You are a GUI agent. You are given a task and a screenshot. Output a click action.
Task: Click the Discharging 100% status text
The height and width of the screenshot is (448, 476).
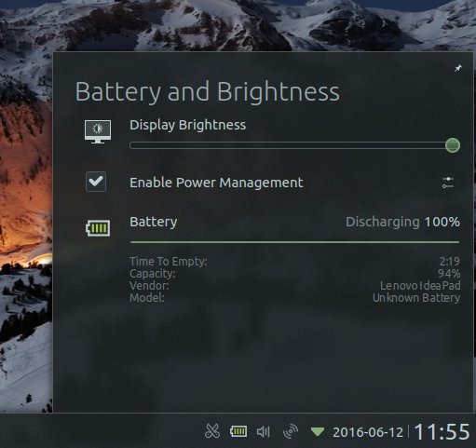coord(402,222)
